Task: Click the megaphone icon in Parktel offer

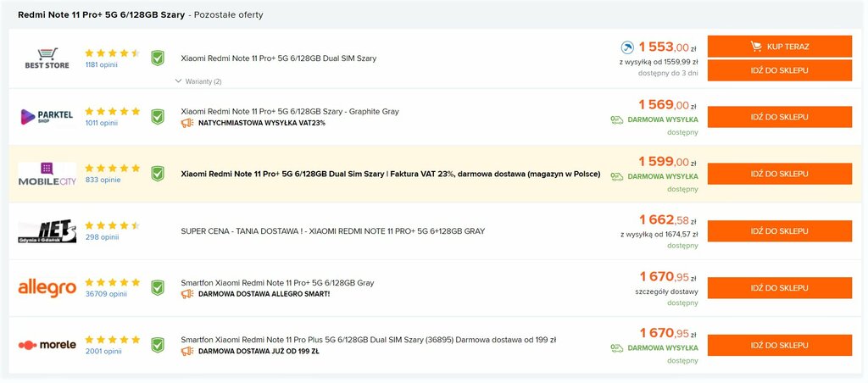Action: pyautogui.click(x=187, y=123)
